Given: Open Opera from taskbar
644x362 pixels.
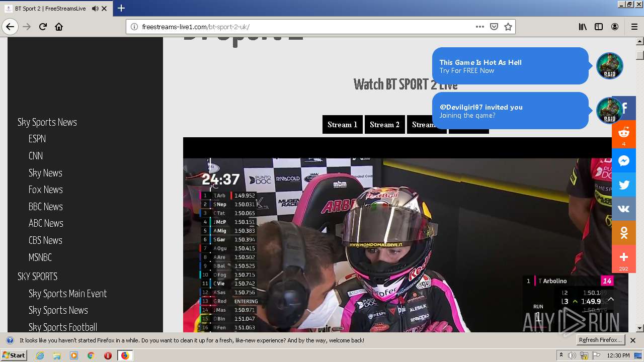Looking at the screenshot, I should point(108,355).
